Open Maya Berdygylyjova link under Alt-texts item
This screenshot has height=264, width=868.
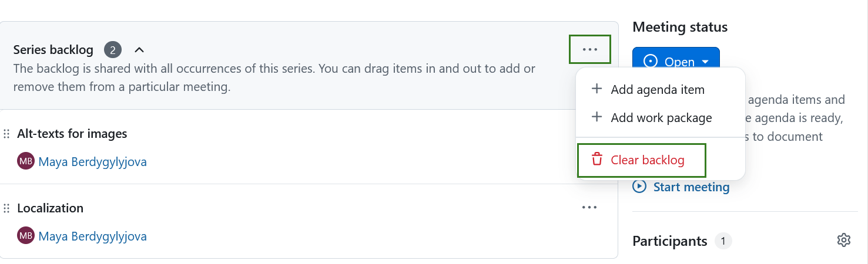tap(92, 161)
